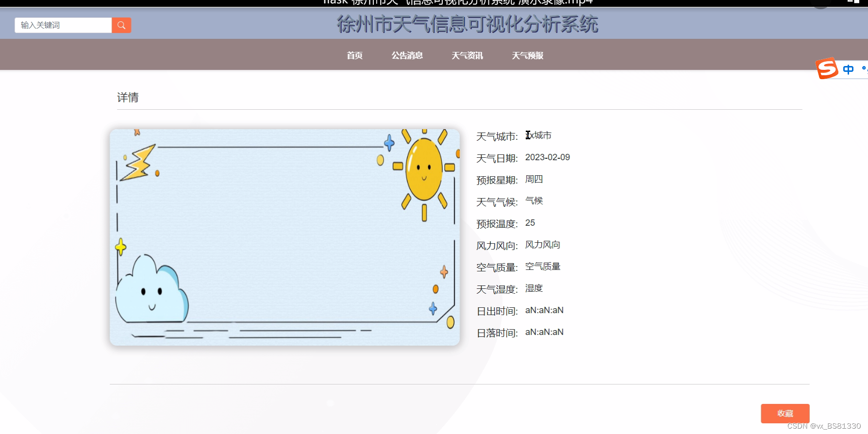868x434 pixels.
Task: Click the page title 徐州市天气信息可视化分析系统
Action: 467,24
